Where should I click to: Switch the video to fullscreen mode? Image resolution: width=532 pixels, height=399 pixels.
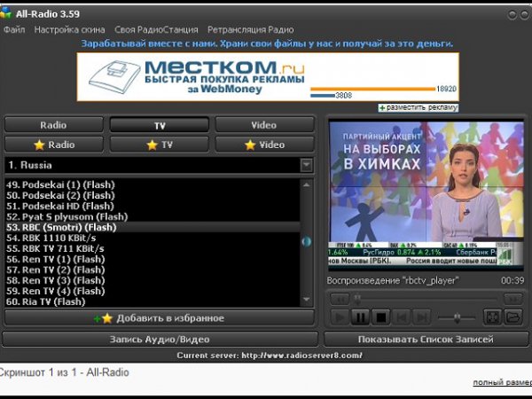click(x=493, y=318)
